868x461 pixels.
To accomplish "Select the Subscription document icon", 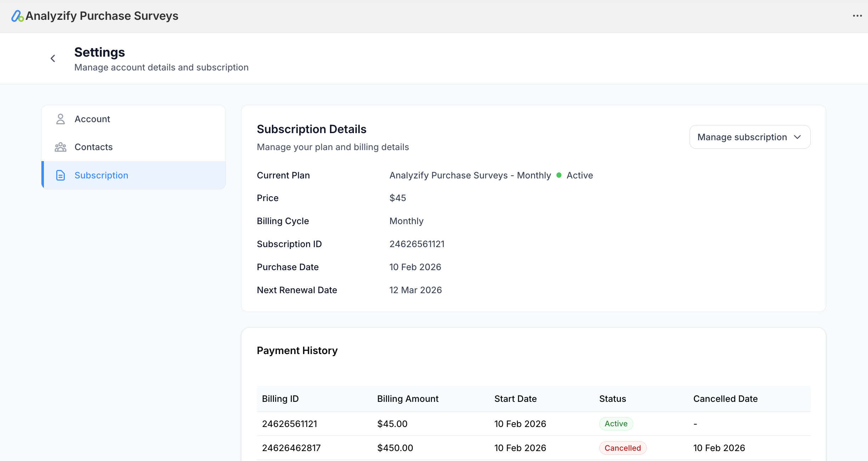I will coord(60,175).
